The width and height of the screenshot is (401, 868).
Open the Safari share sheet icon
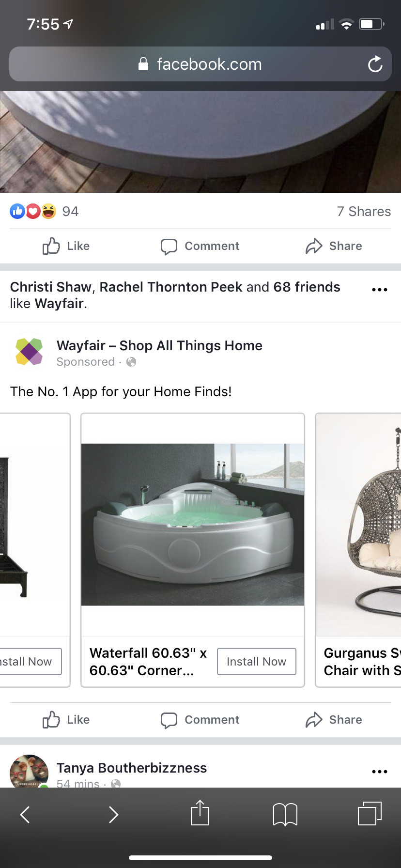click(200, 812)
